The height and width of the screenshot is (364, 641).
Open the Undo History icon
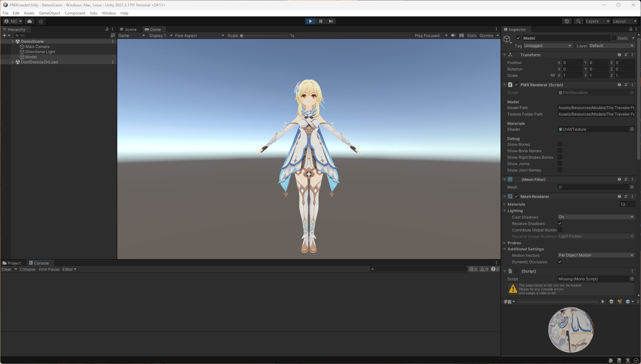[567, 21]
